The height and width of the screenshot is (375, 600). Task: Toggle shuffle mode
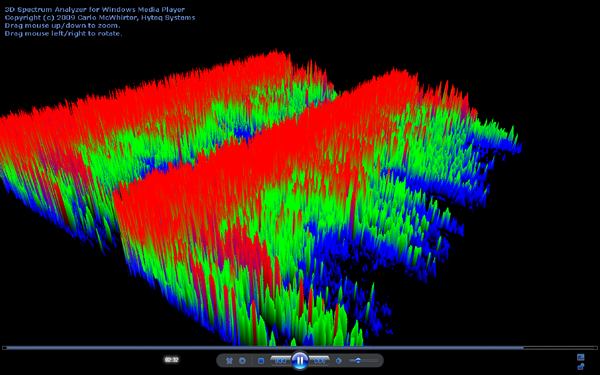pyautogui.click(x=229, y=360)
